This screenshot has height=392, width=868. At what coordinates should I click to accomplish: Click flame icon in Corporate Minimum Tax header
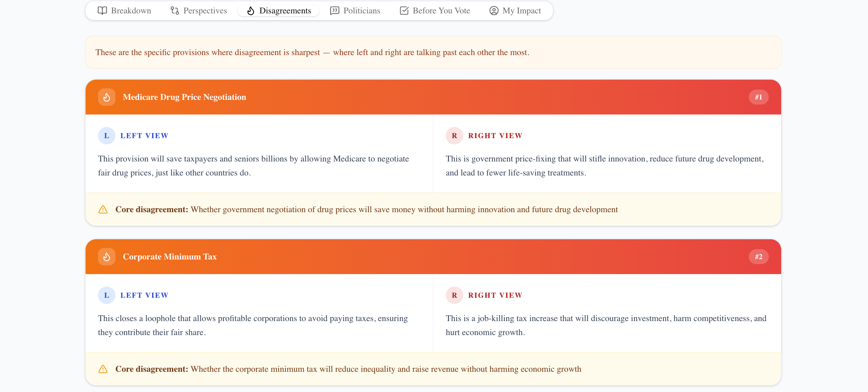106,256
